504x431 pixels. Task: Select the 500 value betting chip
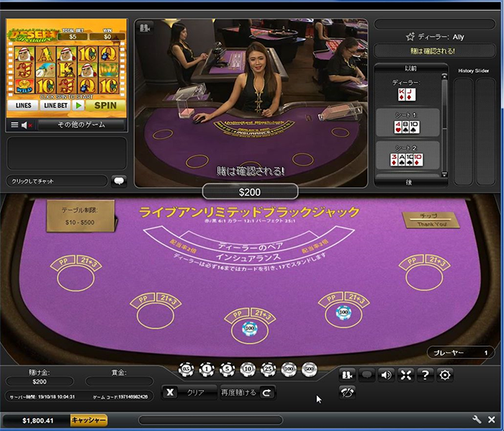pos(310,369)
